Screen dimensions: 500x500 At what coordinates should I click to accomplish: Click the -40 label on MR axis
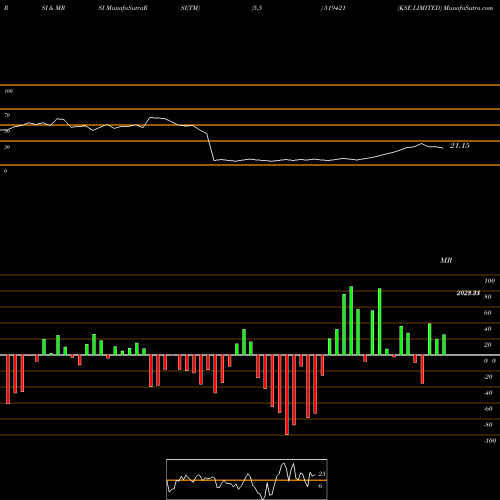click(x=488, y=393)
